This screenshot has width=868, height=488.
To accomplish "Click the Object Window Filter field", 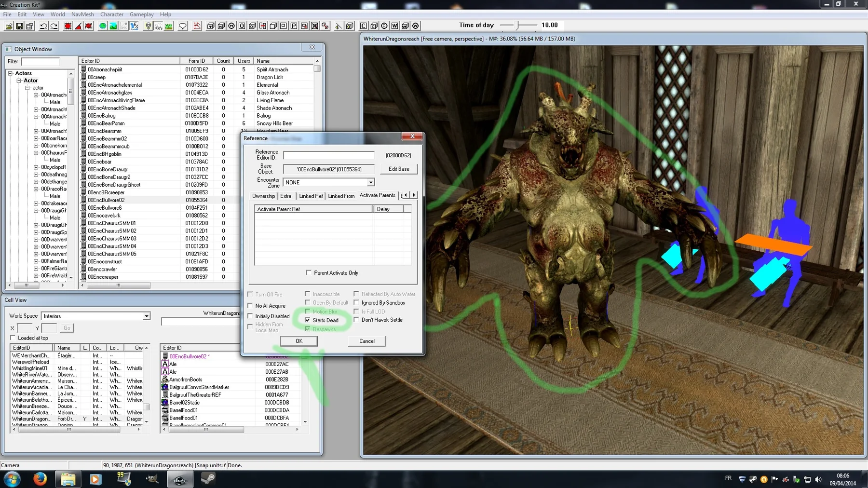I will click(40, 61).
